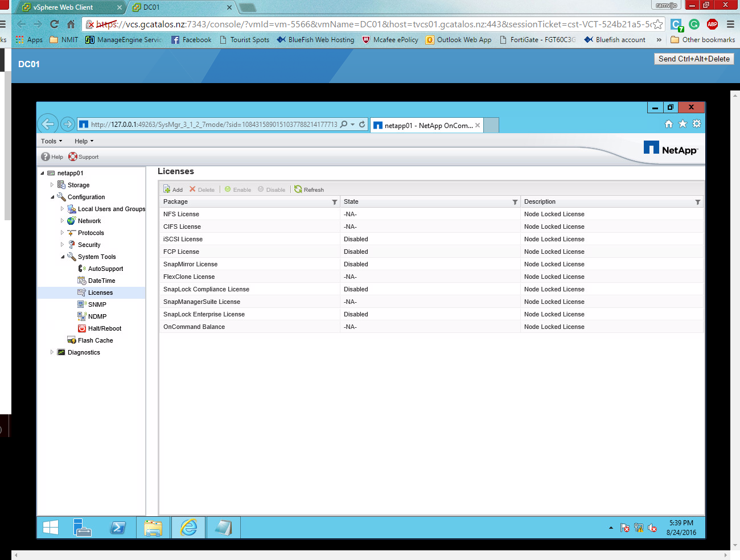Open Halt/Reboot in System Tools
This screenshot has height=560, width=740.
104,328
